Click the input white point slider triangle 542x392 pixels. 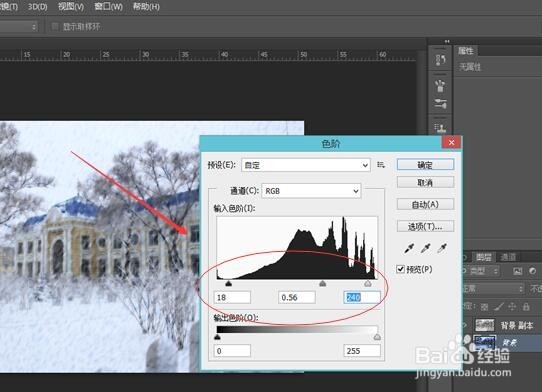click(x=368, y=284)
